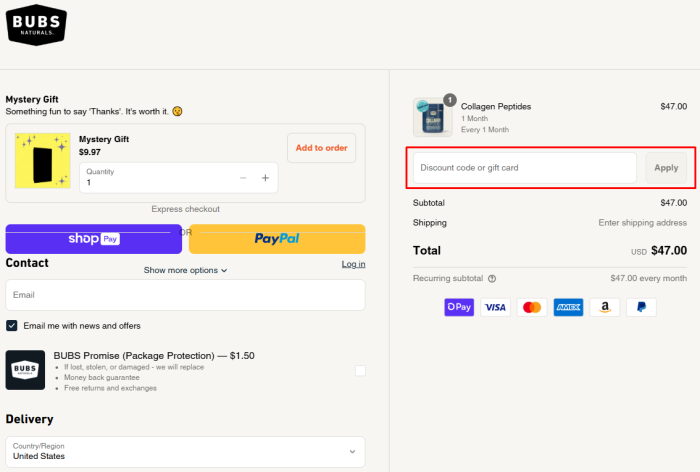Click the BUBS Naturals logo
This screenshot has width=700, height=472.
[x=36, y=24]
